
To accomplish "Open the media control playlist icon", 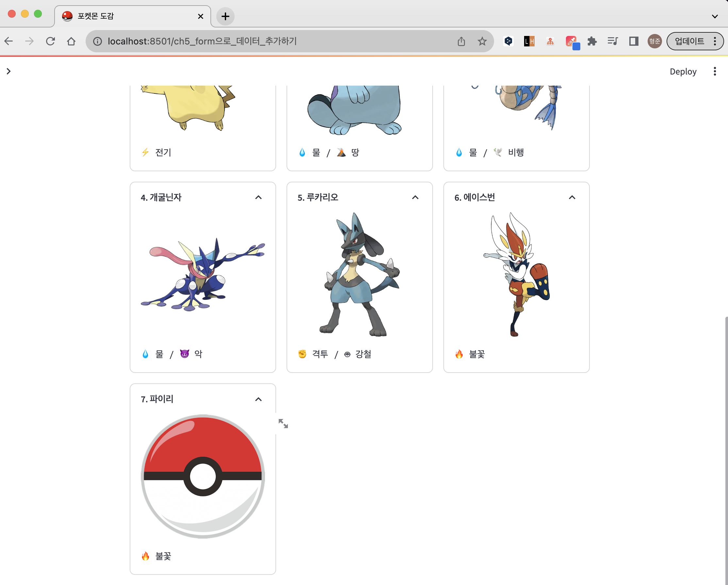I will (x=613, y=41).
